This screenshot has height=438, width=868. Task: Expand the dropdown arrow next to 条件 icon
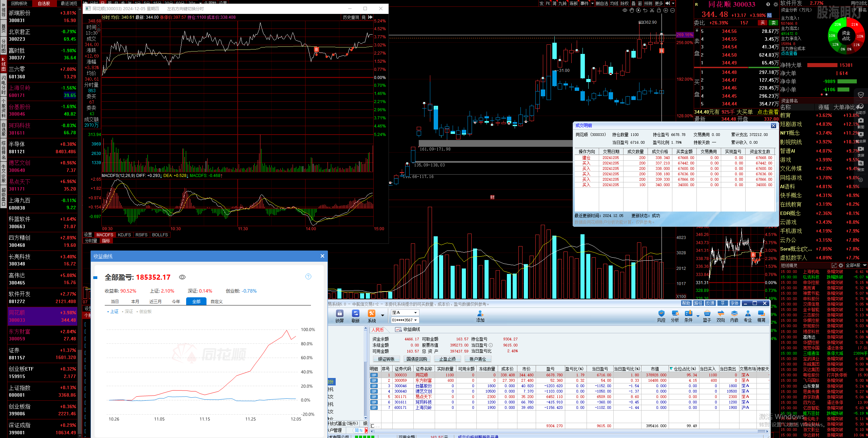tap(698, 316)
